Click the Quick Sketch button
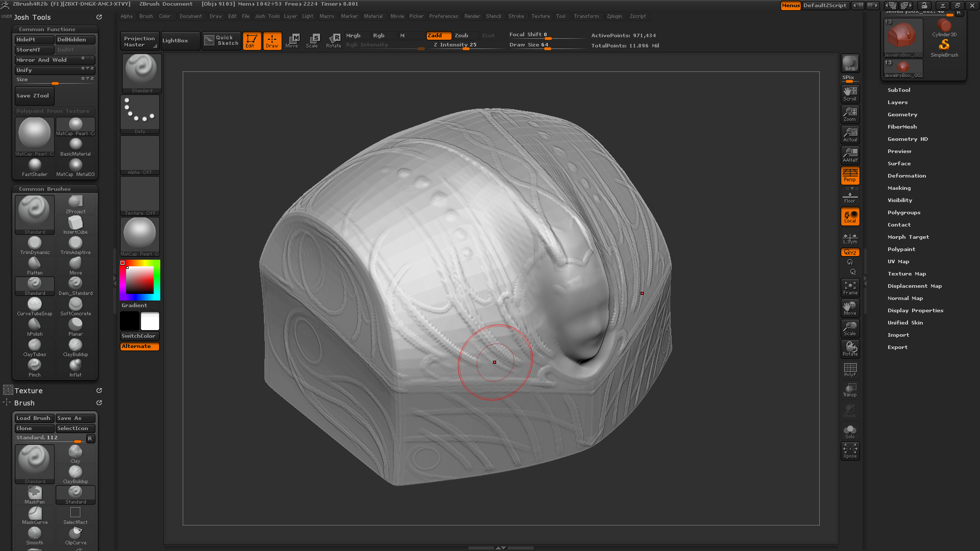The image size is (980, 551). 221,41
